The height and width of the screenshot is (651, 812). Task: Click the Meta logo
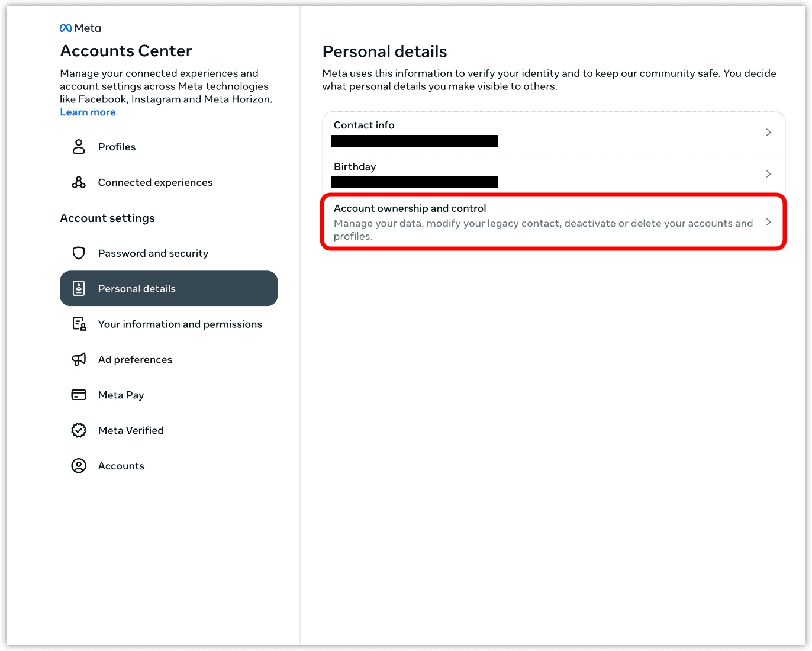[80, 28]
